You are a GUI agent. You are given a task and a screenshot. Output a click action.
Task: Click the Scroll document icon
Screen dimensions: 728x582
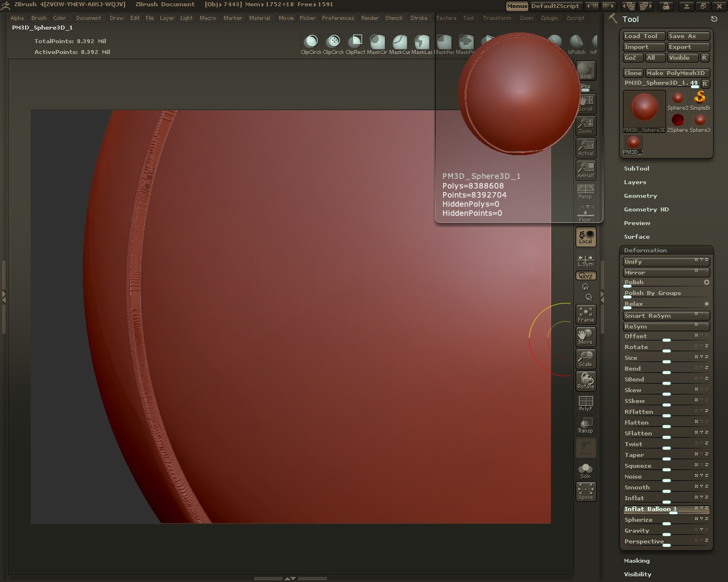(x=585, y=103)
